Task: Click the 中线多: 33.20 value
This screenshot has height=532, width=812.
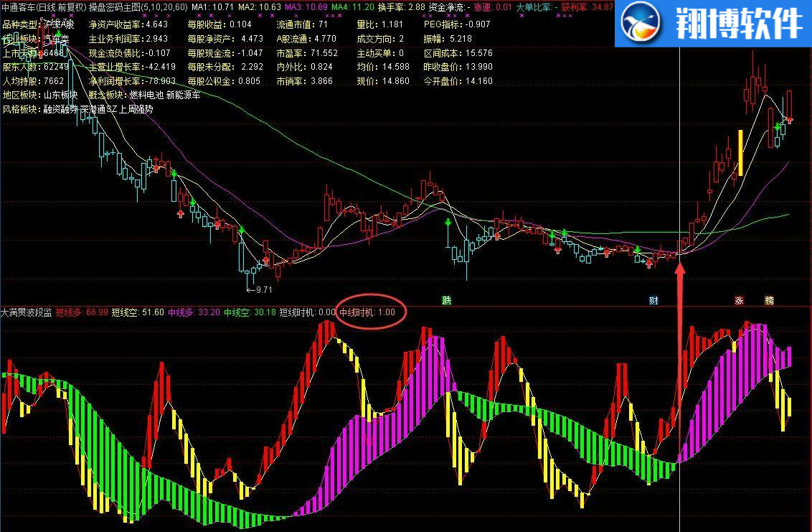Action: [194, 312]
